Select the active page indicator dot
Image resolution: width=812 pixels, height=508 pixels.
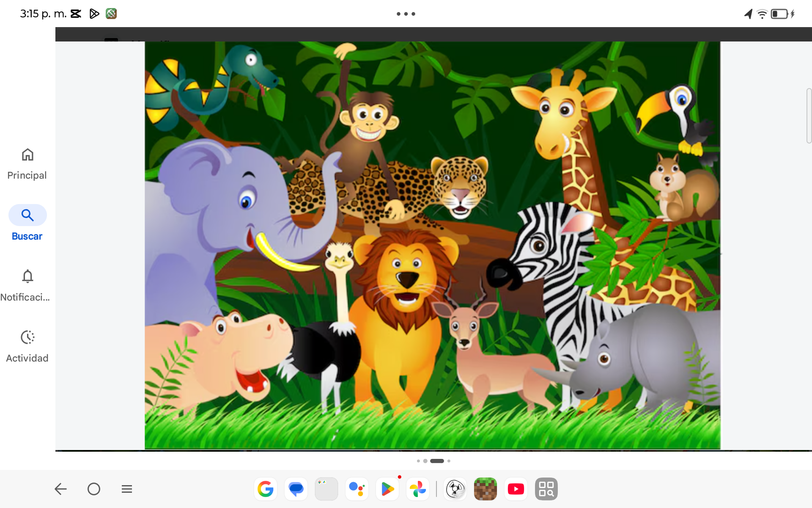[437, 461]
